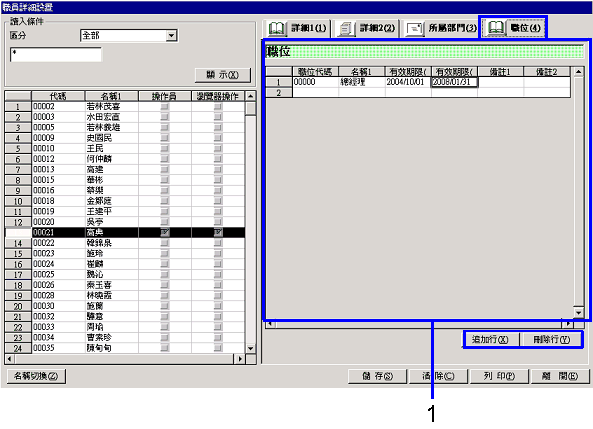593x429 pixels.
Task: Select employee row 00022 in the list
Action: 125,243
